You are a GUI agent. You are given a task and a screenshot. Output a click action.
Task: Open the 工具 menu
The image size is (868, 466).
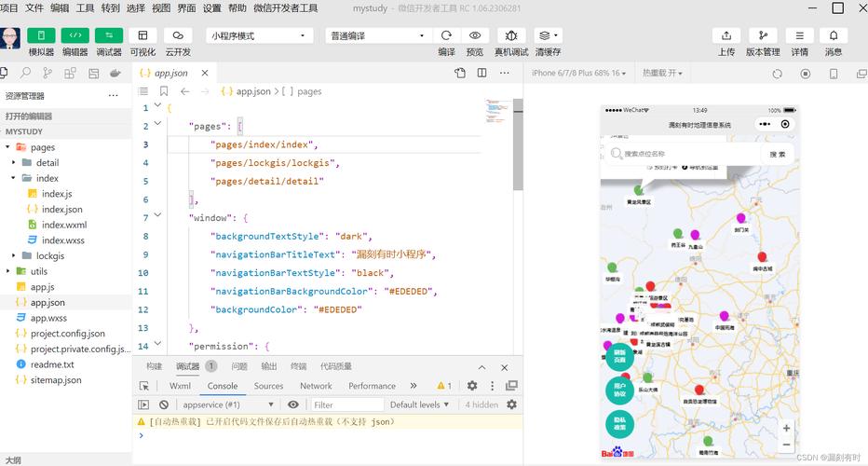[85, 7]
